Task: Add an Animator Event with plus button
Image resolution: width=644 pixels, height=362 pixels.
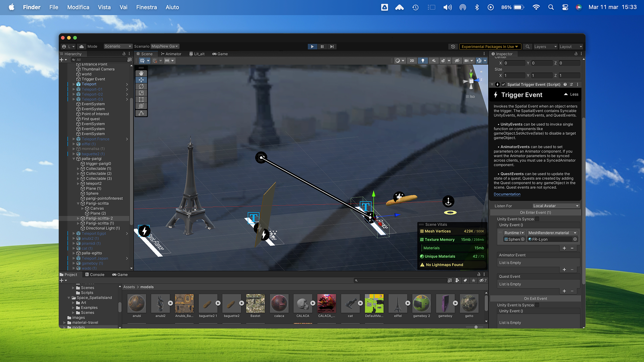Action: pos(564,269)
